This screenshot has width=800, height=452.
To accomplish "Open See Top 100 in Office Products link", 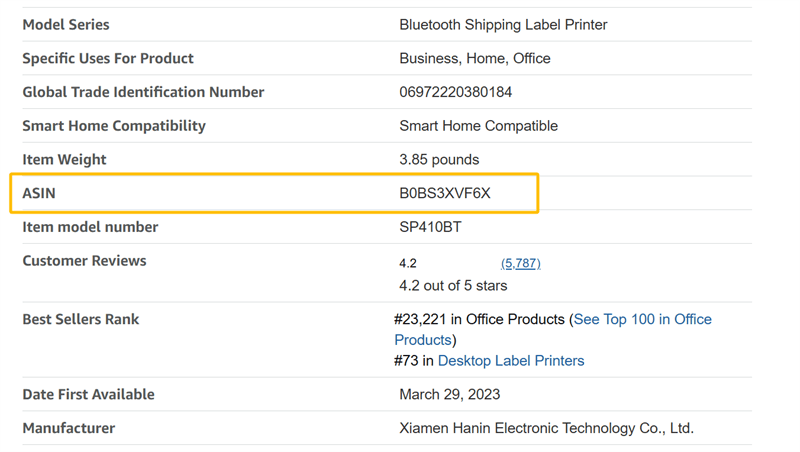I will 642,320.
